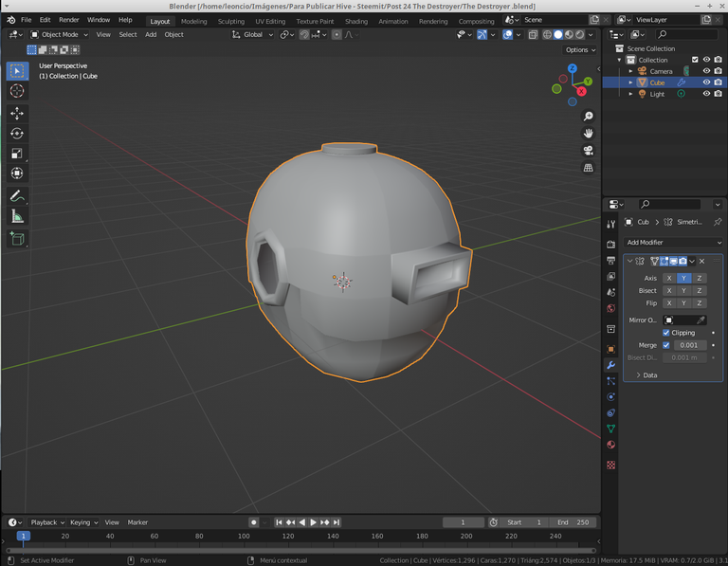Select the Move tool in left toolbar
Image resolution: width=728 pixels, height=566 pixels.
coord(17,113)
